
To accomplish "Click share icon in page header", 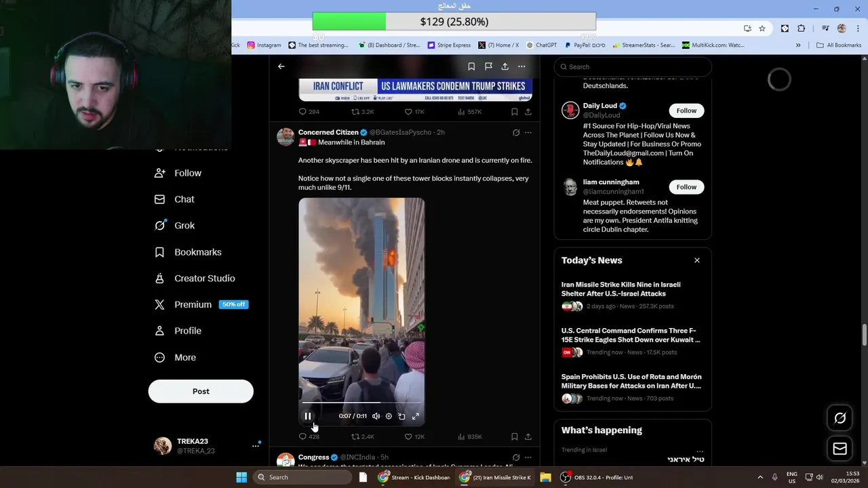I will click(505, 66).
